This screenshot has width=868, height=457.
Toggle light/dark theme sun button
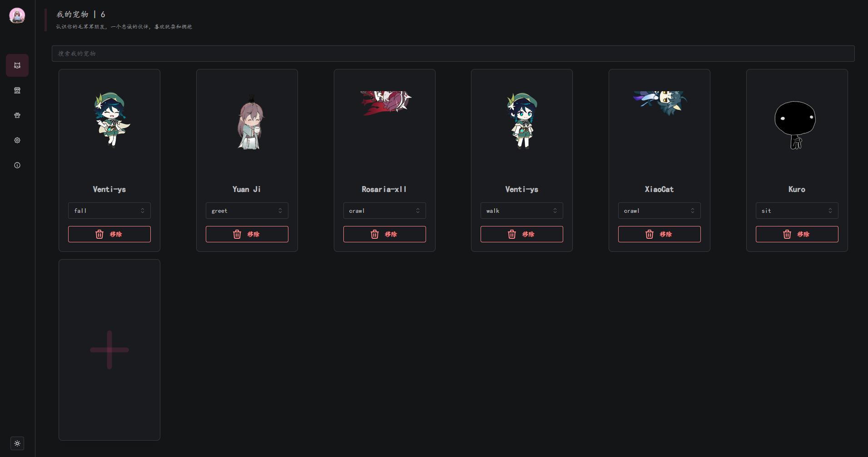click(x=17, y=443)
